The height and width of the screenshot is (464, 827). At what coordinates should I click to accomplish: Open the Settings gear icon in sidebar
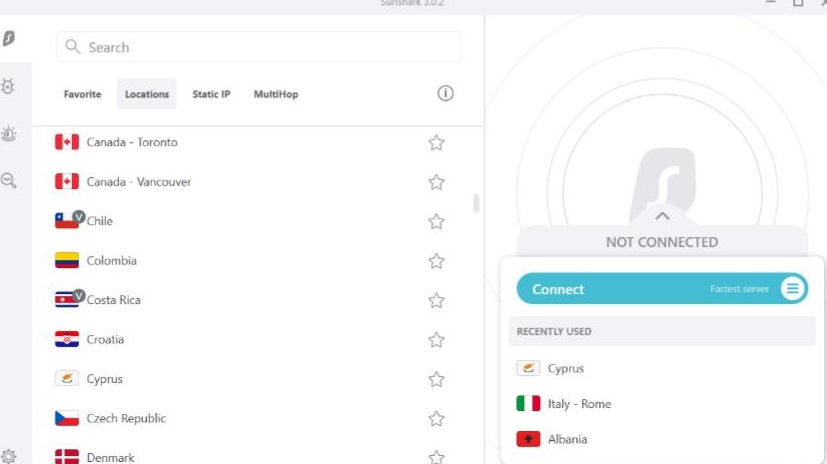tap(8, 456)
